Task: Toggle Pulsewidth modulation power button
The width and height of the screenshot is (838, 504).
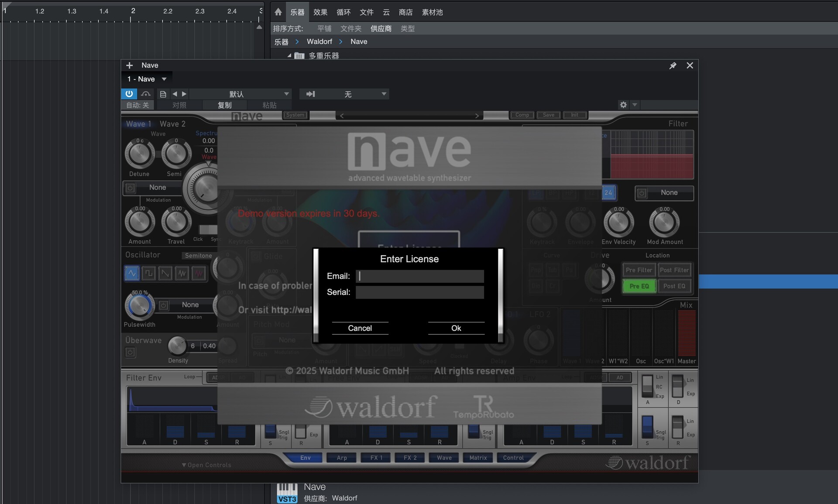Action: coord(163,305)
